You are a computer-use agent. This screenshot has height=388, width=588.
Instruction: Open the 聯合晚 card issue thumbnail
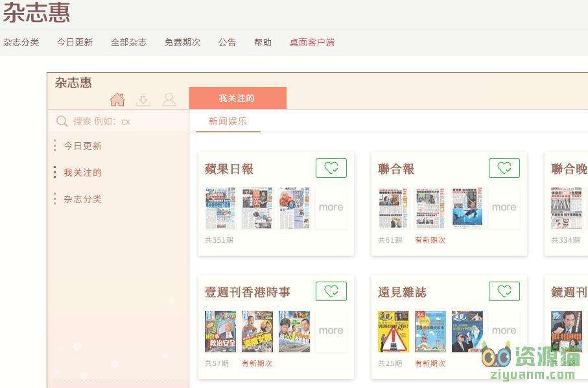(x=567, y=208)
